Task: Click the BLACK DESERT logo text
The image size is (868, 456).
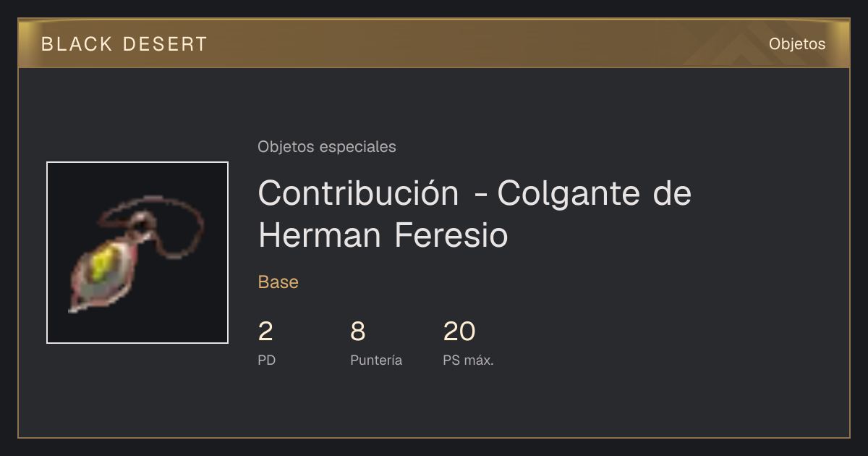Action: (x=124, y=44)
